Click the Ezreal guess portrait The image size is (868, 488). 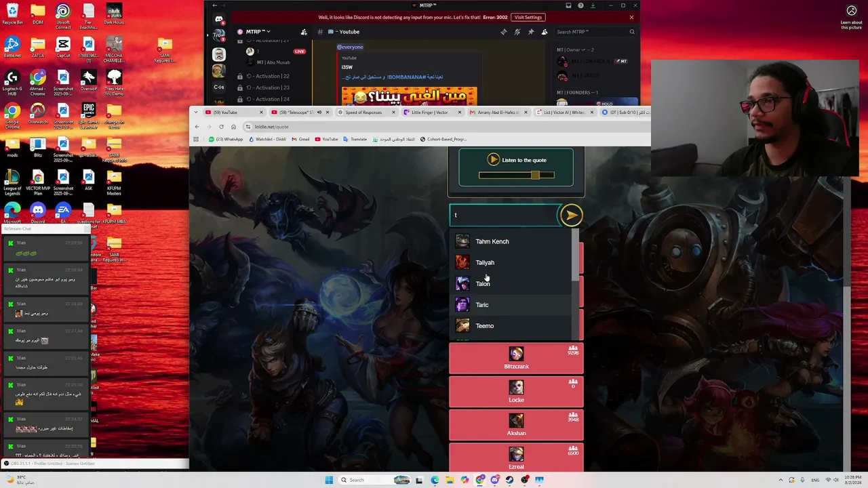coord(516,453)
